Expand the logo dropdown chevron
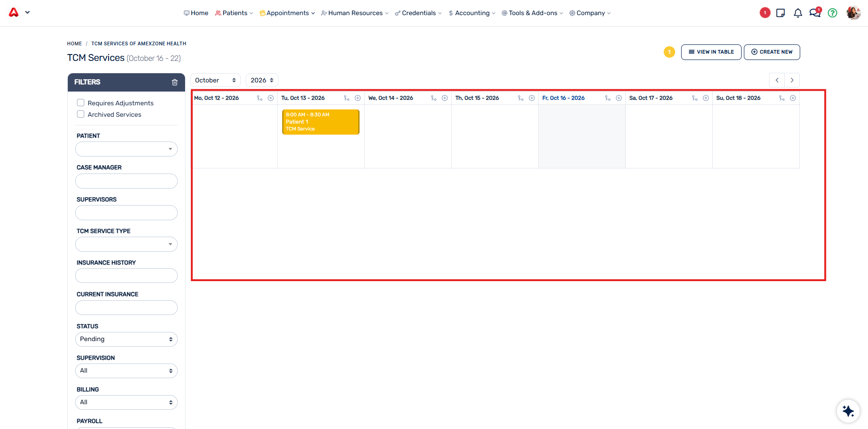 27,12
